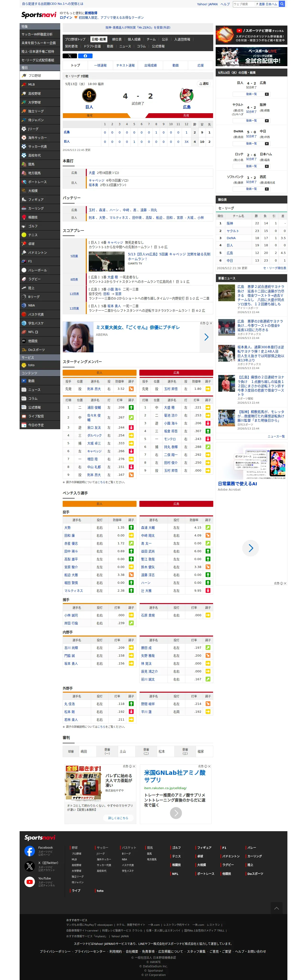The height and width of the screenshot is (980, 307).
Task: Click the ベースボールLIVE 全試合配信中 banner
Action: [x=251, y=57]
